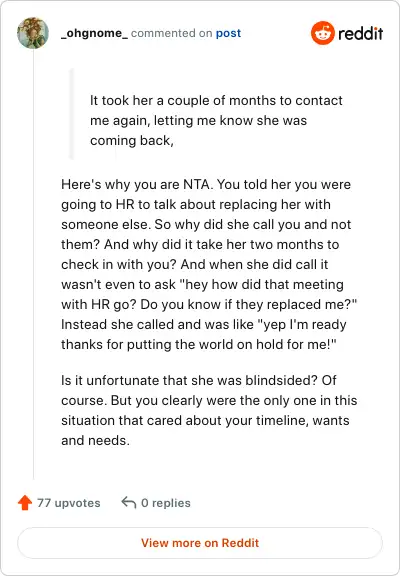This screenshot has height=576, width=400.
Task: Click the "0 replies" count label
Action: point(166,503)
